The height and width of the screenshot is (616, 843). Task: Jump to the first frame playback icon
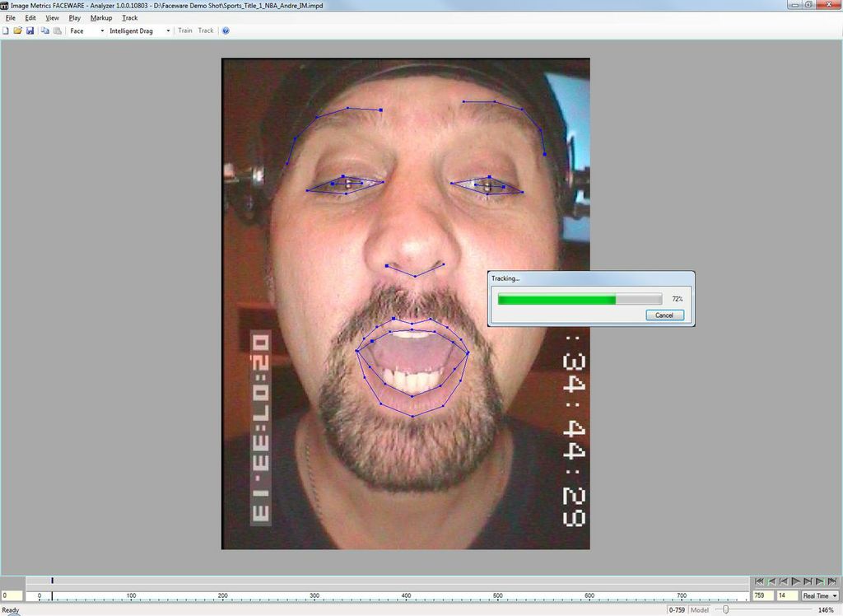(x=759, y=581)
